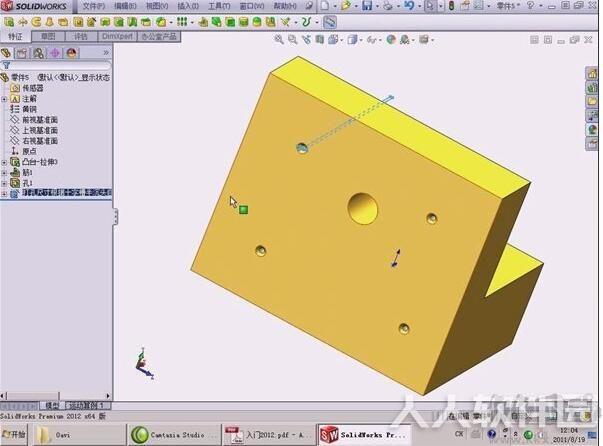The height and width of the screenshot is (446, 603).
Task: Switch to the 草图 tab
Action: (48, 37)
